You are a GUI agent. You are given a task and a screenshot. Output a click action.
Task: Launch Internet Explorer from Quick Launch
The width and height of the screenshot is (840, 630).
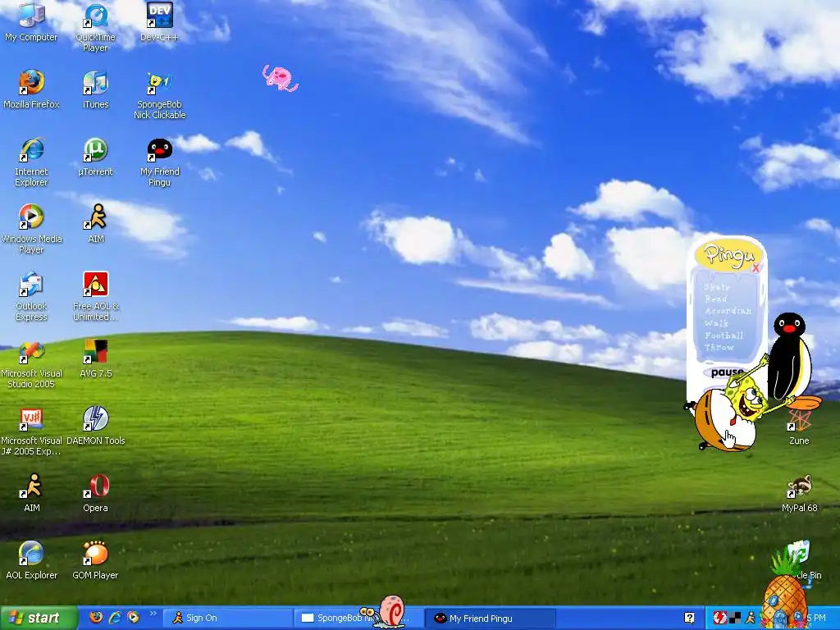point(115,618)
